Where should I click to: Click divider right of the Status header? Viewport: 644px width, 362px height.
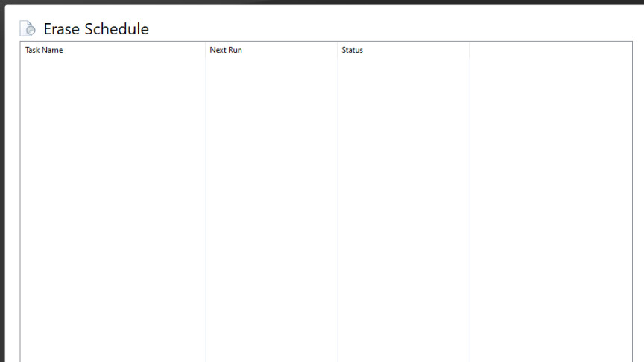point(469,51)
